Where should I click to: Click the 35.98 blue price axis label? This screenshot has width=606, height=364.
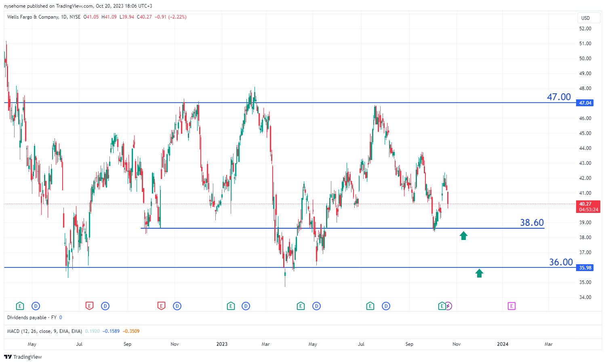[585, 268]
